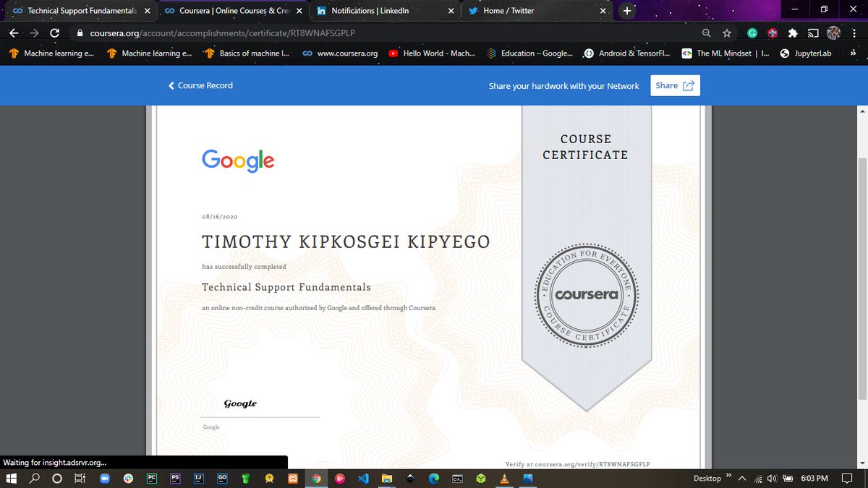The width and height of the screenshot is (868, 488).
Task: Bookmark this certificate page with the star
Action: click(727, 33)
